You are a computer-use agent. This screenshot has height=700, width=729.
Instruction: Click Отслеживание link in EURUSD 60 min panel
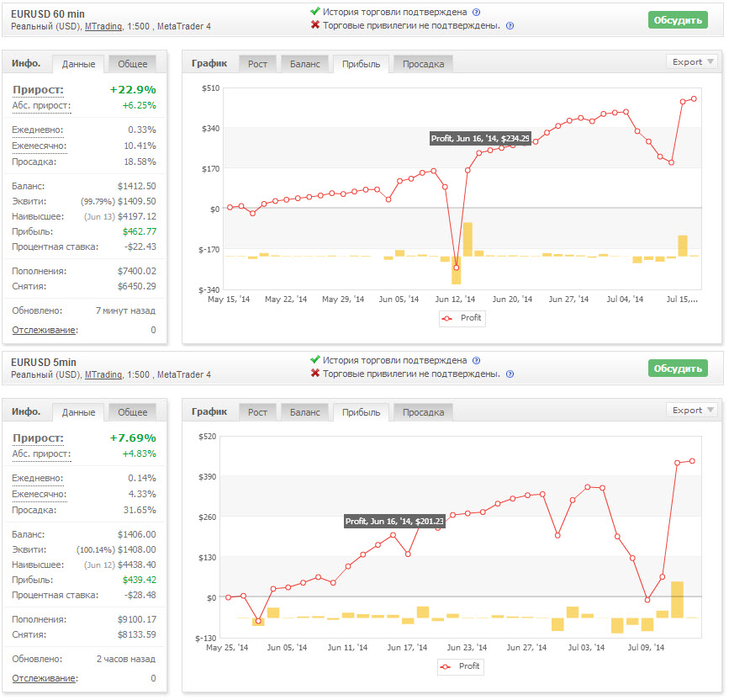click(45, 331)
